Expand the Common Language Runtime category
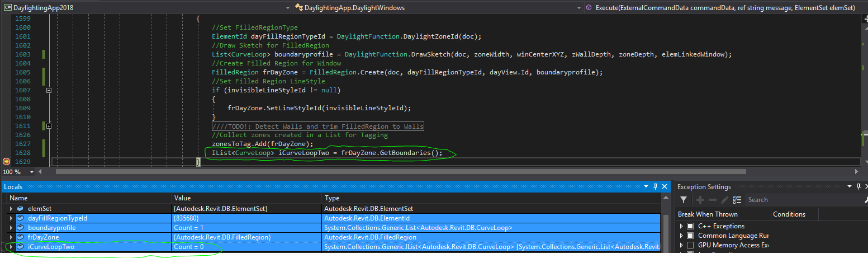Viewport: 868px width, 258px height. (681, 236)
